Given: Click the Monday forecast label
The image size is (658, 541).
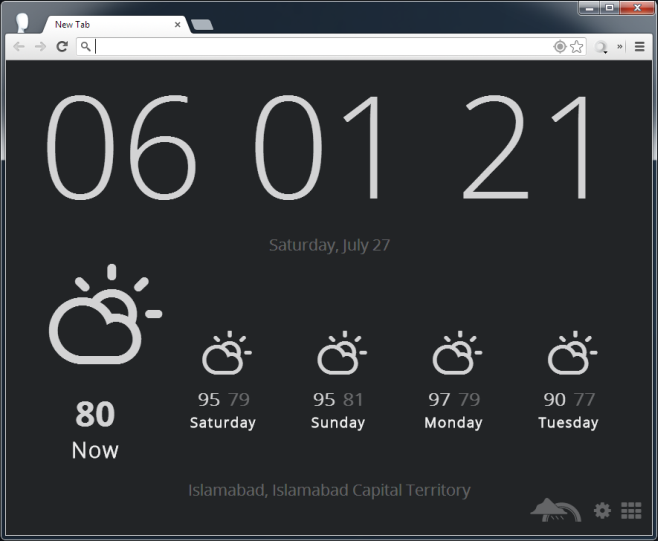Looking at the screenshot, I should pyautogui.click(x=453, y=423).
